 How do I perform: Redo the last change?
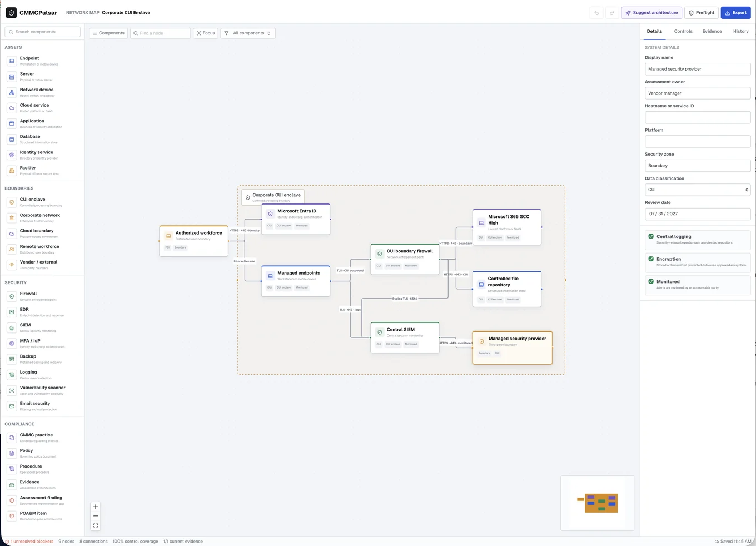pyautogui.click(x=612, y=13)
